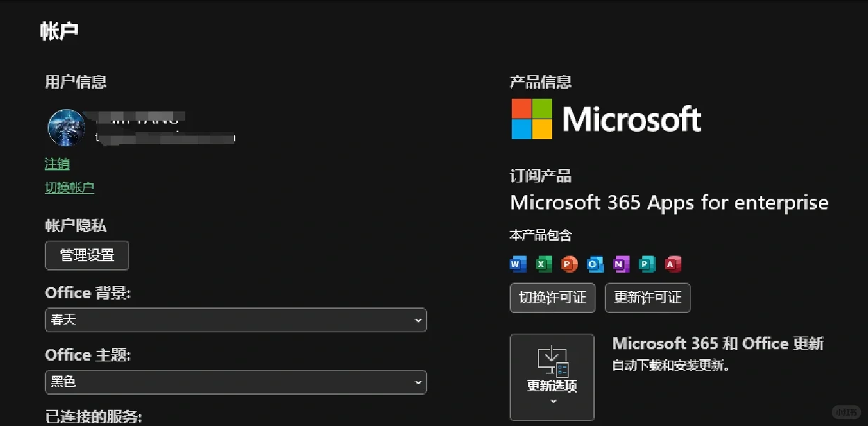Click the Microsoft four-color logo
The image size is (868, 426).
click(x=532, y=119)
